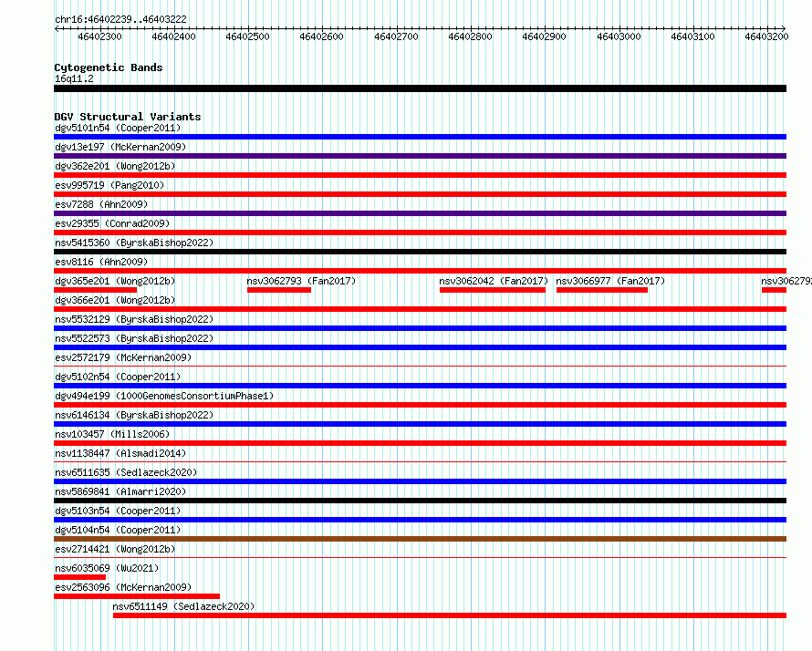Open variant esv995719 (Pang2010)
This screenshot has width=812, height=651.
pos(109,185)
